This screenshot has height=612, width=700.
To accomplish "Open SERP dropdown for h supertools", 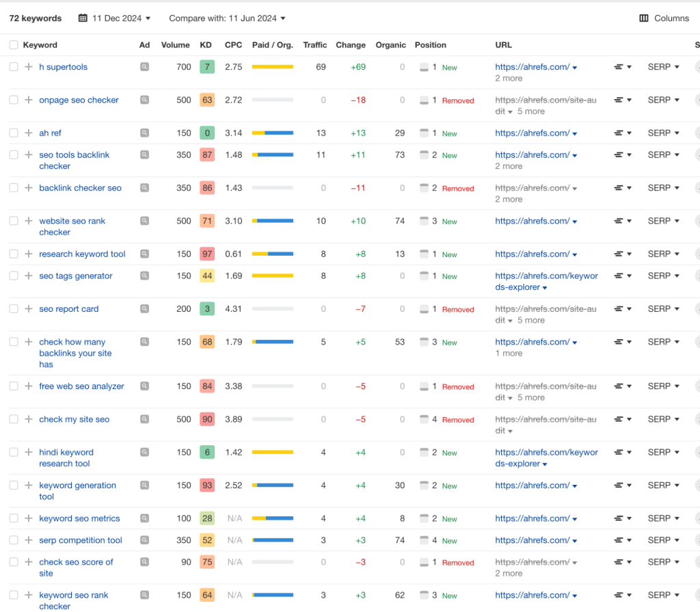I will tap(663, 66).
